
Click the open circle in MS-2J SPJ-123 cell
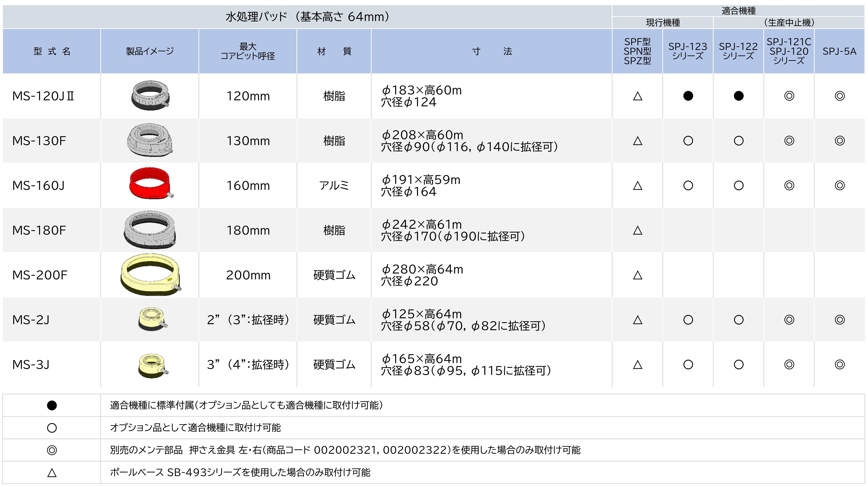pos(688,320)
